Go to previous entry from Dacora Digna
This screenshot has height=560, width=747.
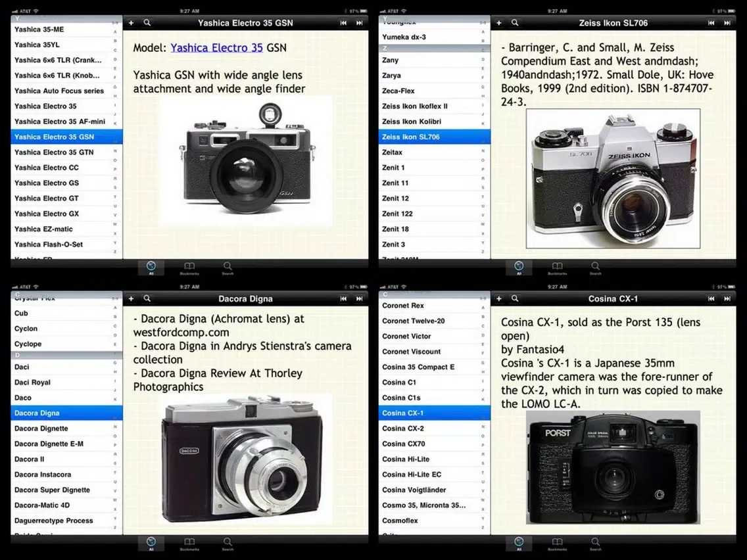(343, 298)
